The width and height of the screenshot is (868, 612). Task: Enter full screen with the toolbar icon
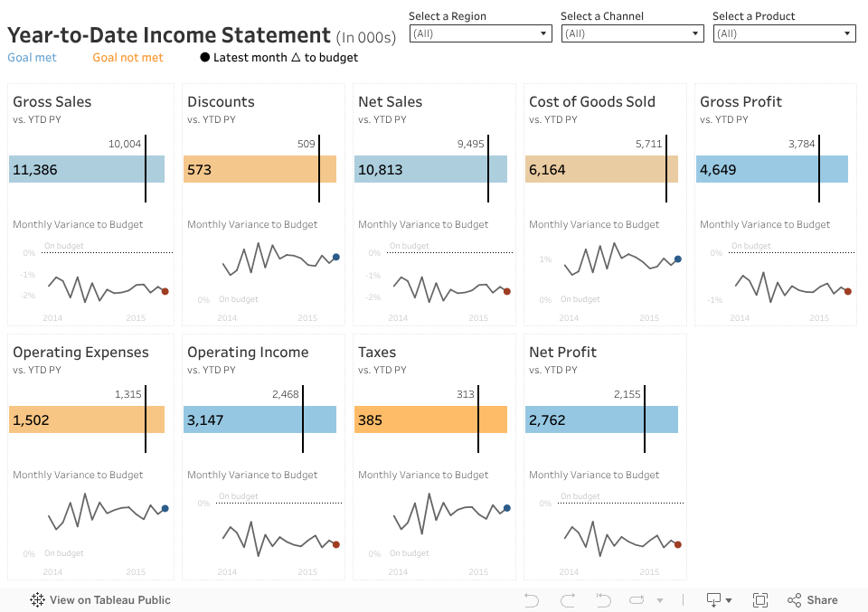[760, 600]
